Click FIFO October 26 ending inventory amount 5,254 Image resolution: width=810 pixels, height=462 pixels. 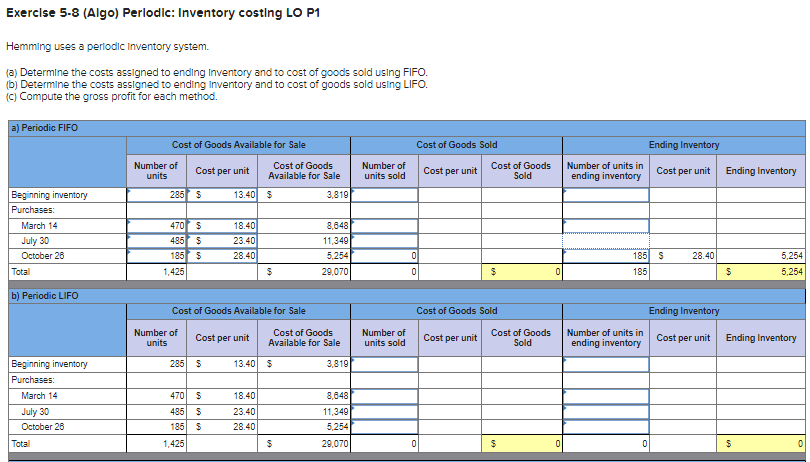point(760,256)
